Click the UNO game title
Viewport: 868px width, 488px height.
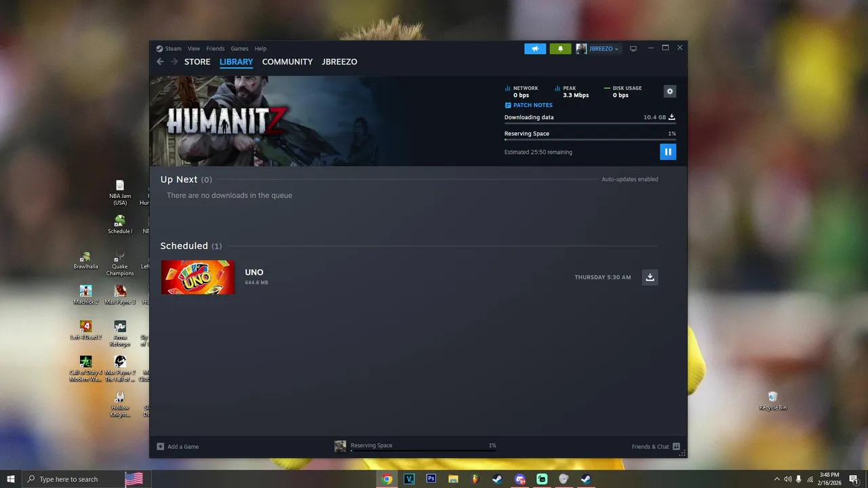point(254,272)
